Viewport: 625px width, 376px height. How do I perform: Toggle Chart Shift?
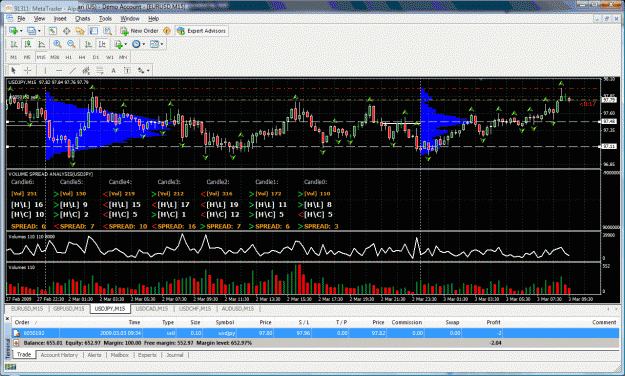[x=102, y=44]
